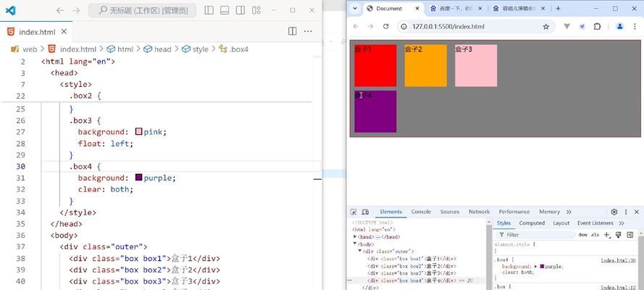Toggle VS Code primary side bar layout icon
This screenshot has height=290, width=644.
click(x=209, y=10)
